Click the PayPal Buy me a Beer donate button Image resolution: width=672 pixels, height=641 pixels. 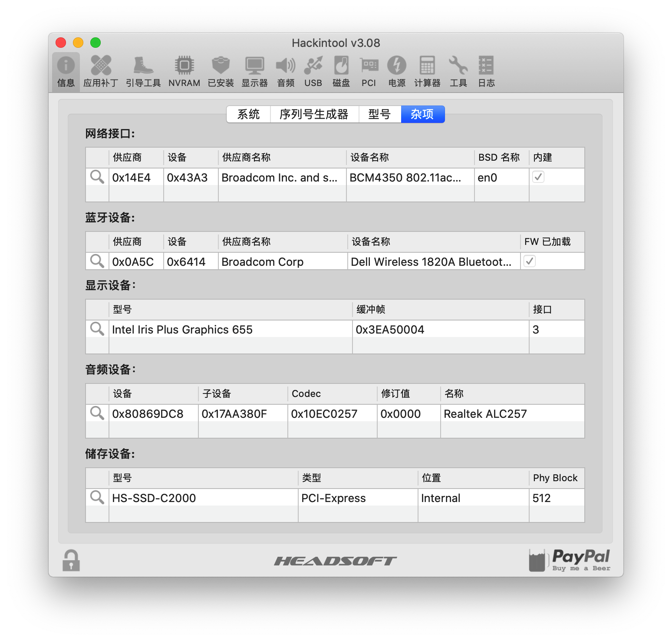pyautogui.click(x=569, y=560)
